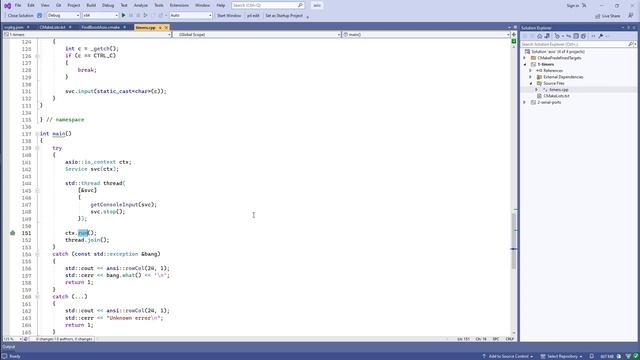The height and width of the screenshot is (360, 640).
Task: Click the View Code icon in Solution Explorer toolbar
Action: 593,36
